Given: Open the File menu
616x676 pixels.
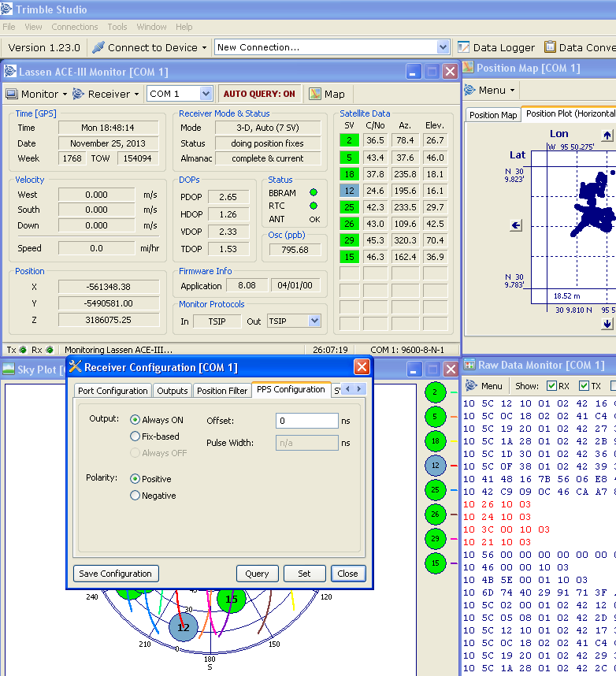Looking at the screenshot, I should pyautogui.click(x=9, y=27).
